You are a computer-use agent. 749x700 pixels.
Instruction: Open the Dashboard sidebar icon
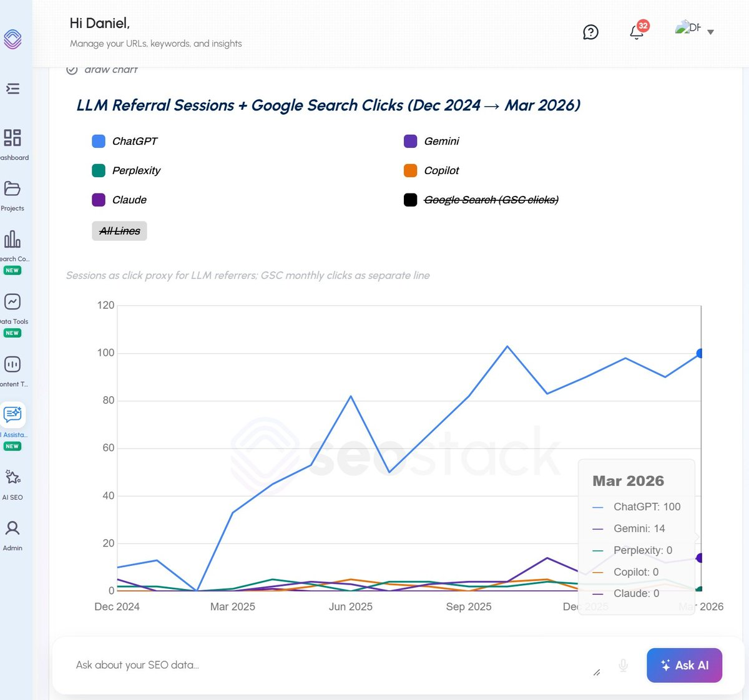(x=12, y=138)
